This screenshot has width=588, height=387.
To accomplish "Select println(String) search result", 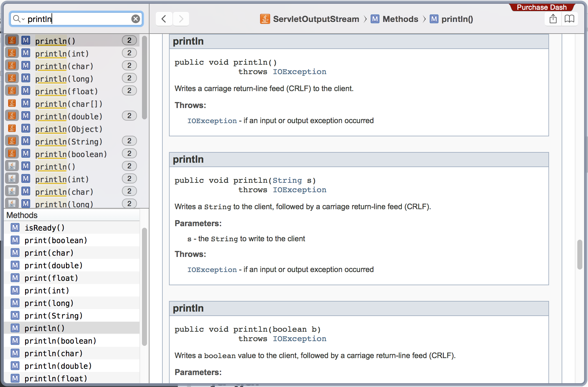I will [x=72, y=141].
